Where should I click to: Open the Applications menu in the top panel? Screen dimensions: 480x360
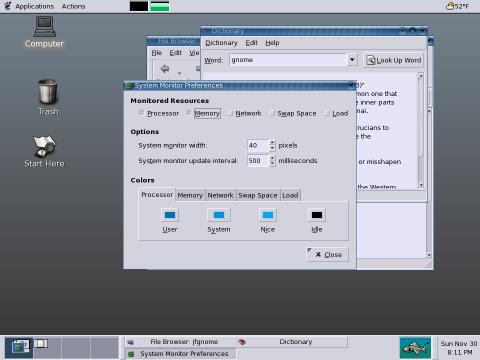34,6
